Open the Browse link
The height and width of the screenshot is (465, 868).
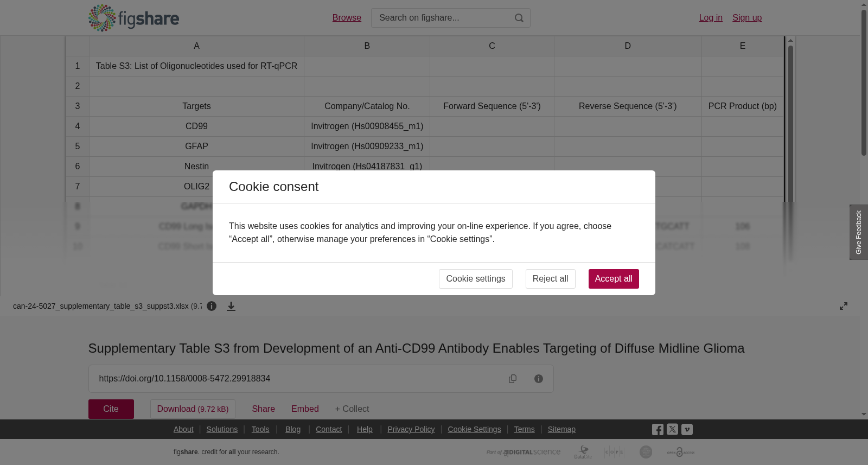point(347,18)
